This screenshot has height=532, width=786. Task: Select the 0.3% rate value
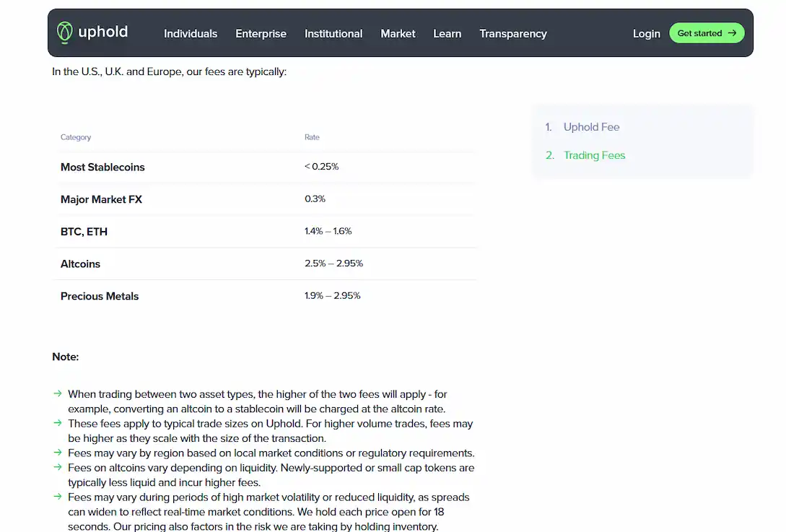[x=315, y=199]
